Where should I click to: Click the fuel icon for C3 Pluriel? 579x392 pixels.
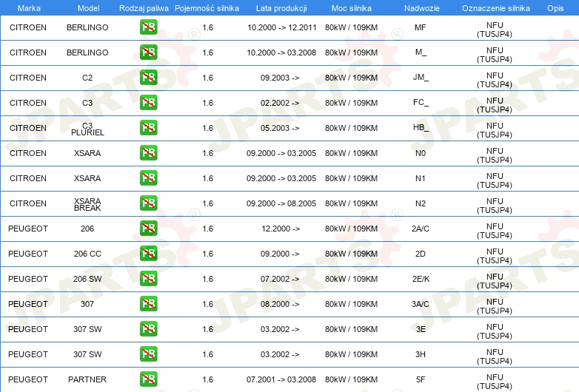pos(148,128)
